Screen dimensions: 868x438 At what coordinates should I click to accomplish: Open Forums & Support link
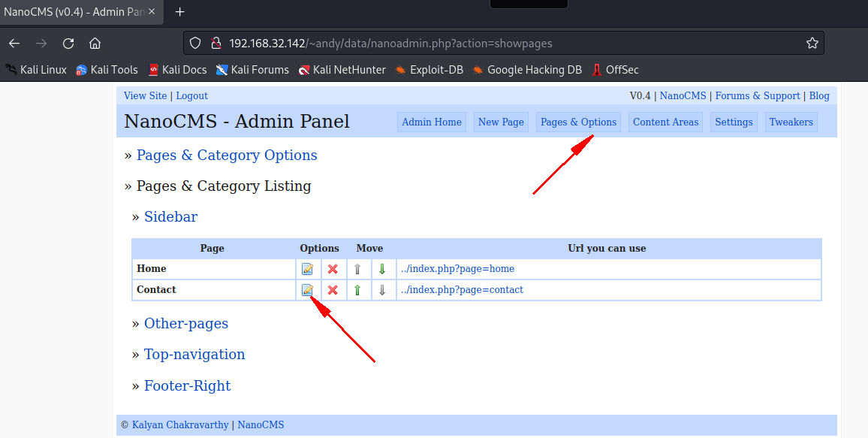pyautogui.click(x=758, y=96)
